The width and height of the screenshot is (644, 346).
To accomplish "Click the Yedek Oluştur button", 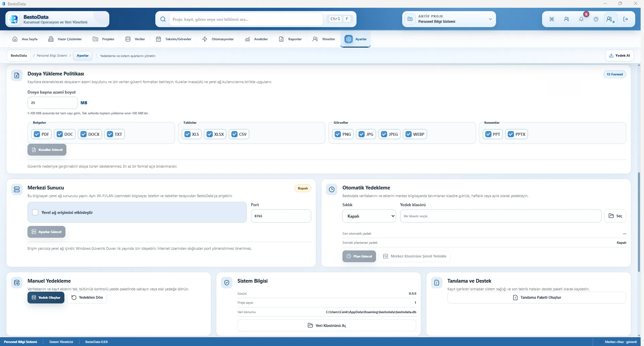I will [46, 297].
